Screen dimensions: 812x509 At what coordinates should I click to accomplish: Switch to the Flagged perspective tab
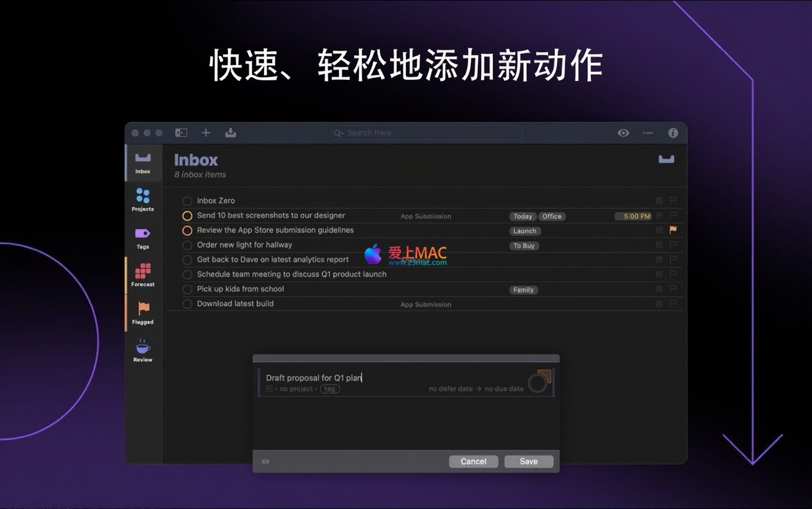(143, 312)
